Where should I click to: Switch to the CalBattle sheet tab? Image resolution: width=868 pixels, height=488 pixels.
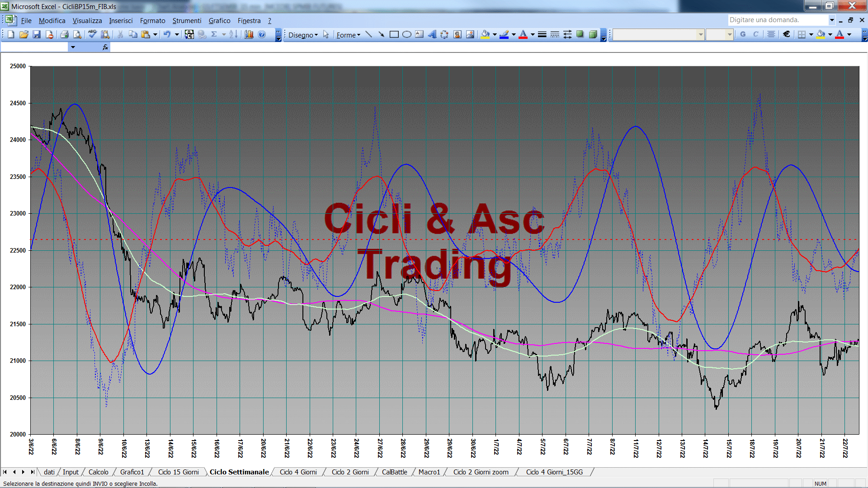point(394,472)
